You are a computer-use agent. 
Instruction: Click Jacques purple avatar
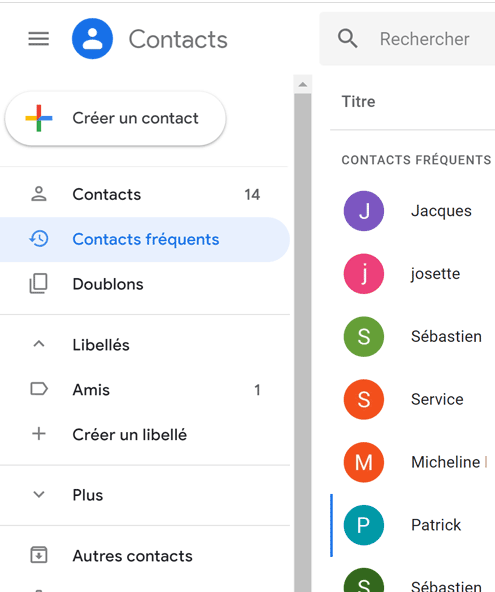(364, 211)
